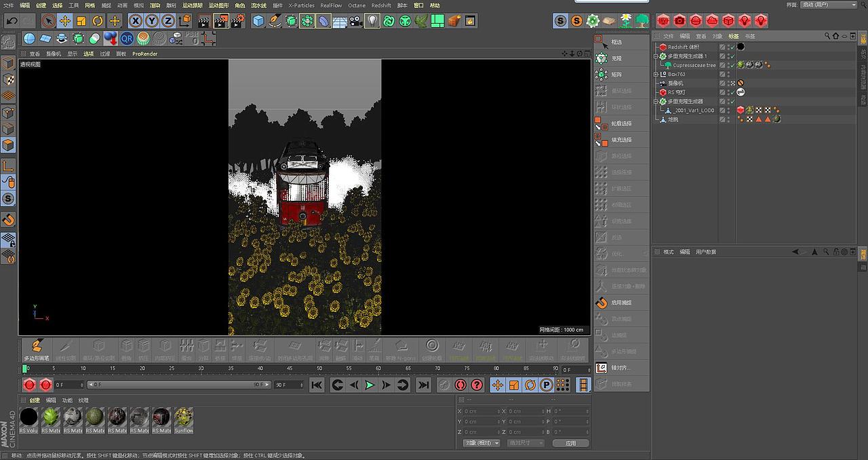
Task: Open the Octane menu
Action: click(357, 5)
